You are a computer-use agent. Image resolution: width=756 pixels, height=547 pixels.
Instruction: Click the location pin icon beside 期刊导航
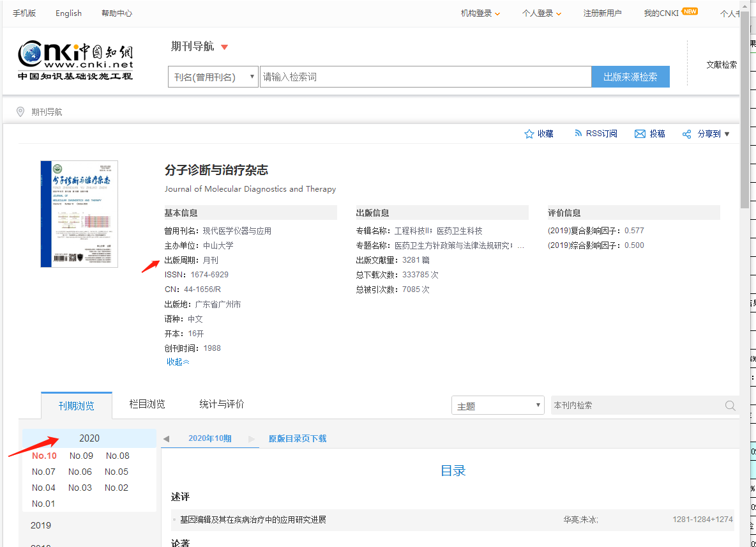coord(20,112)
